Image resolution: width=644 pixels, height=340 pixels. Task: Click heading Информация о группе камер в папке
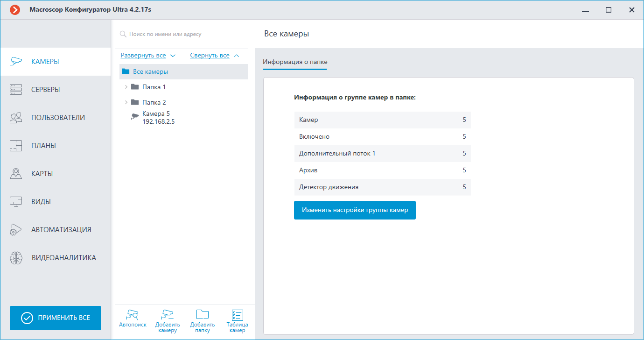click(355, 98)
